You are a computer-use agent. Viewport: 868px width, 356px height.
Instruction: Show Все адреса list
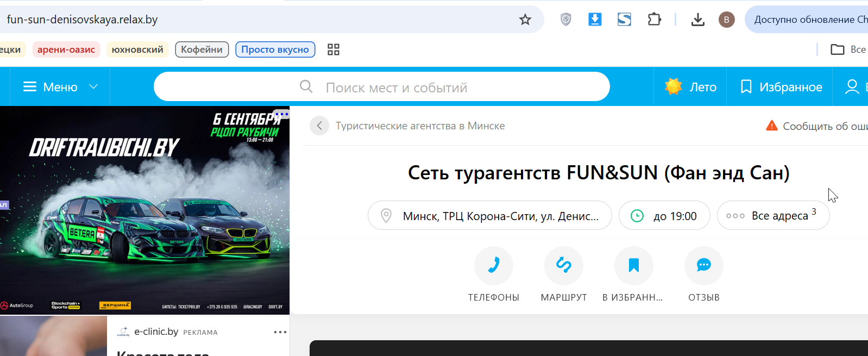tap(773, 216)
